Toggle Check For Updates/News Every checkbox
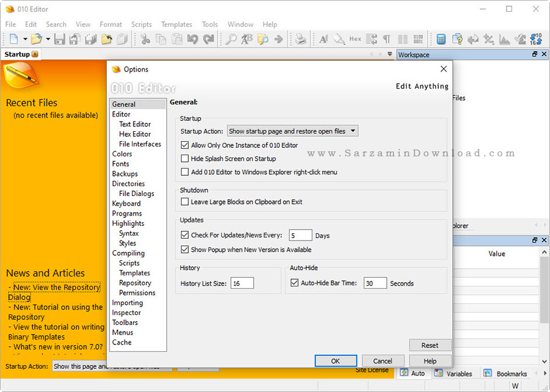The width and height of the screenshot is (550, 392). point(185,234)
